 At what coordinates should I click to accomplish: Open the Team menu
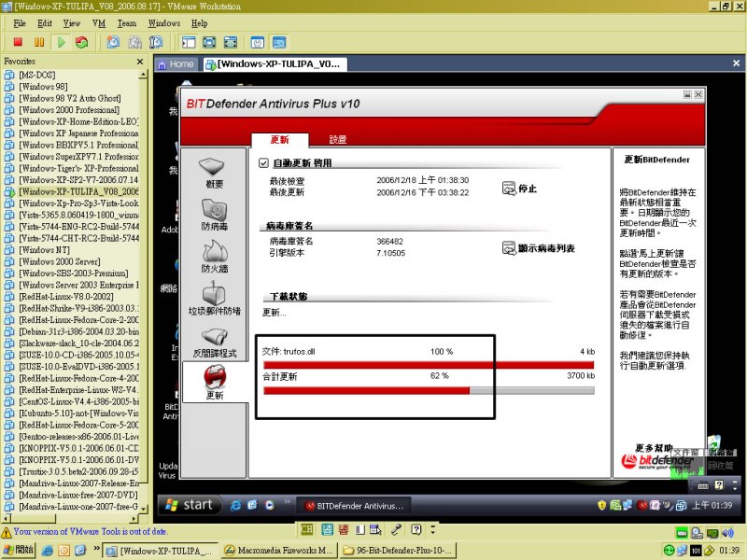click(127, 23)
